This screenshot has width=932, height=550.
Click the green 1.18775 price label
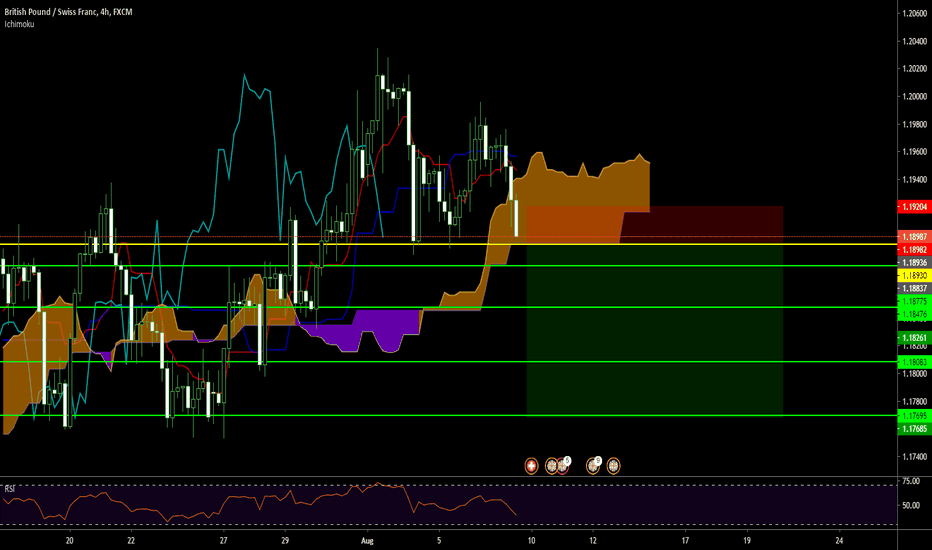pyautogui.click(x=914, y=301)
